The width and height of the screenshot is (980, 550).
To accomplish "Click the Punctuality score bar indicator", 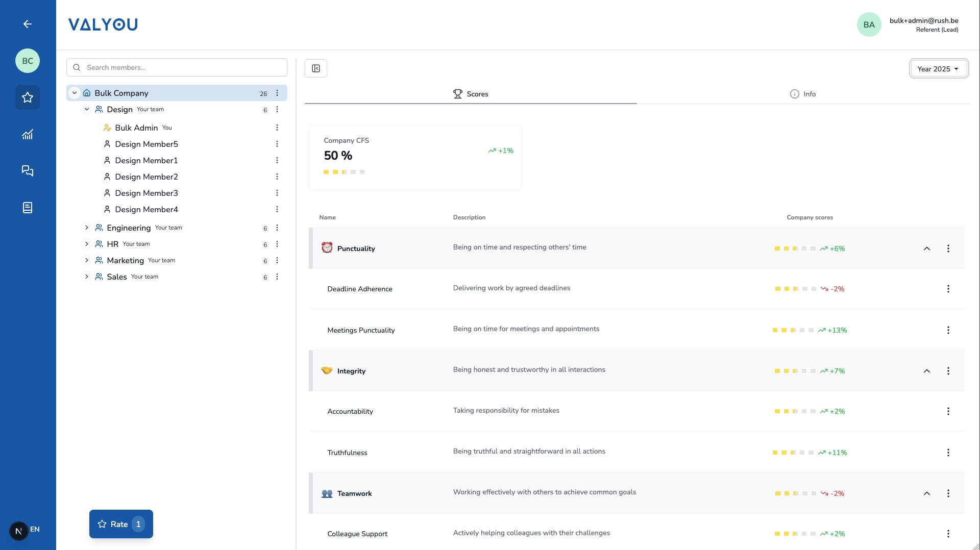I will click(x=795, y=248).
